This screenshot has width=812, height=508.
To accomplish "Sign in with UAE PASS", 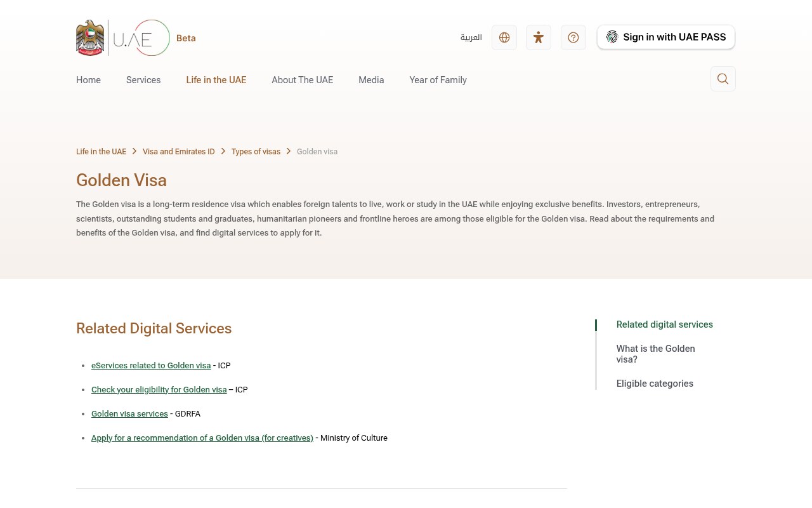I will pyautogui.click(x=666, y=37).
